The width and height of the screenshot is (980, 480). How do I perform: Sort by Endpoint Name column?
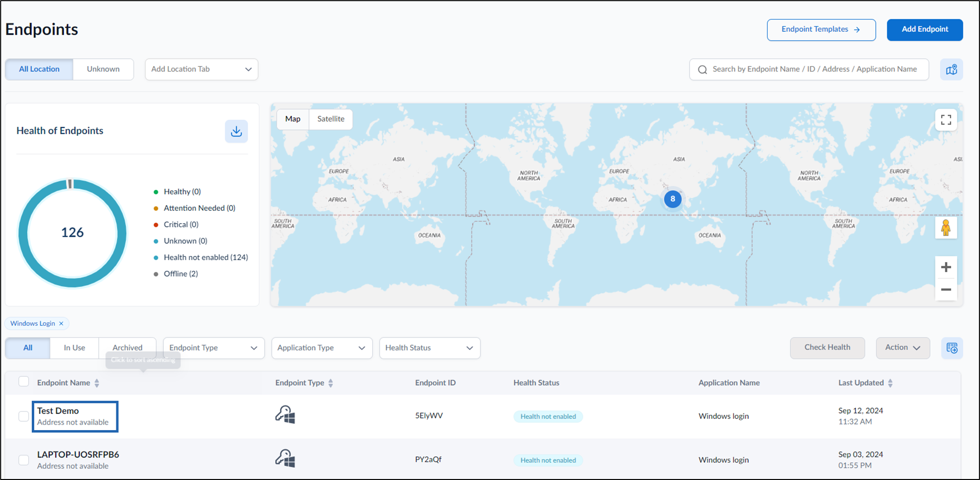(x=97, y=383)
